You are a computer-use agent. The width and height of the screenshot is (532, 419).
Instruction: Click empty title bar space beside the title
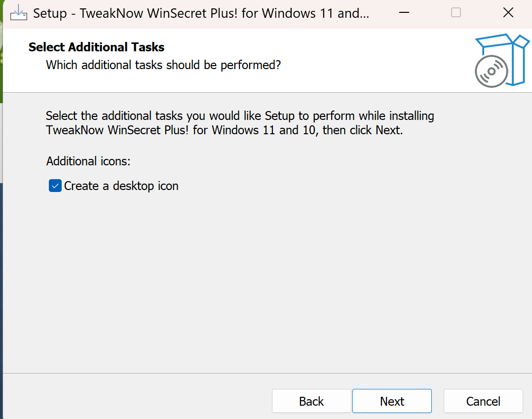coord(410,13)
